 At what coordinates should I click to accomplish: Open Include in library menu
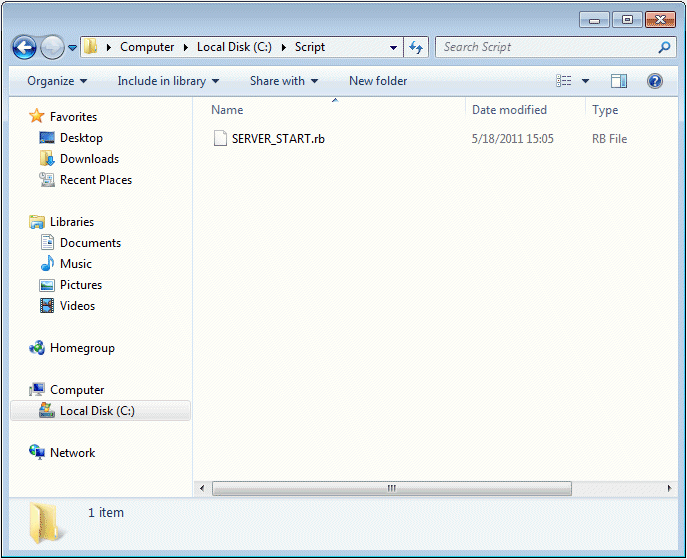168,81
